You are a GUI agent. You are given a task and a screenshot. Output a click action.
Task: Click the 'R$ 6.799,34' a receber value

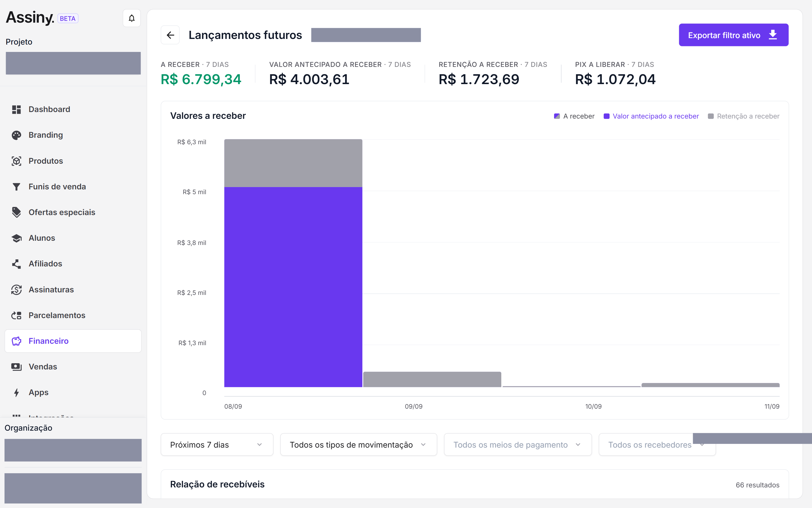click(201, 79)
